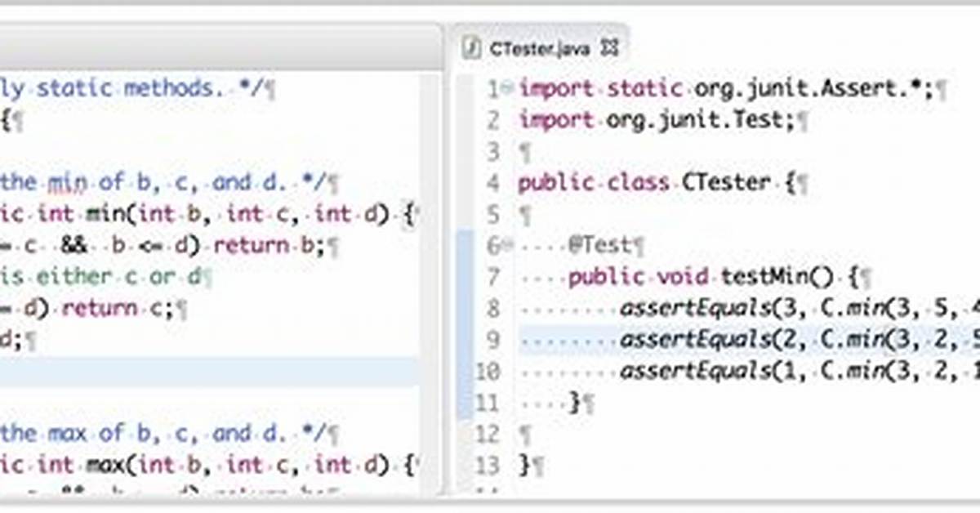Collapse the import block fold marker at line 1

[x=508, y=88]
